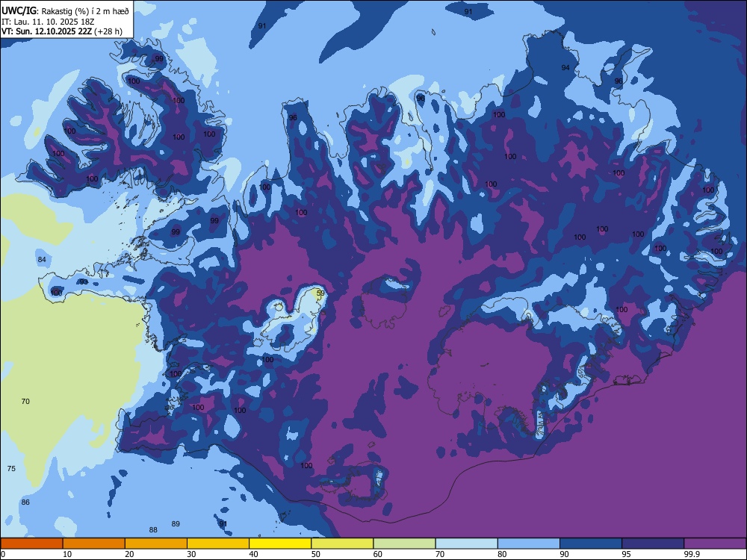The width and height of the screenshot is (747, 560).
Task: Click the '93' humidity value on the peninsula
Action: (x=84, y=282)
